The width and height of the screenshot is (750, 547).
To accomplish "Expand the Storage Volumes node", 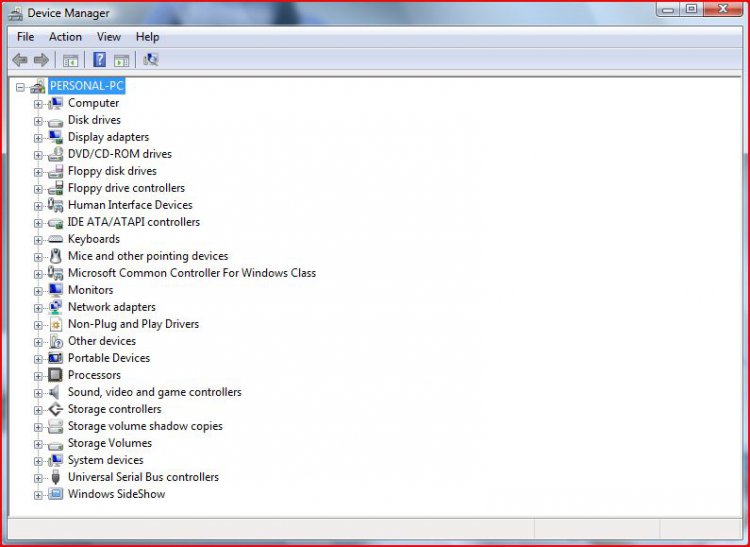I will click(38, 444).
